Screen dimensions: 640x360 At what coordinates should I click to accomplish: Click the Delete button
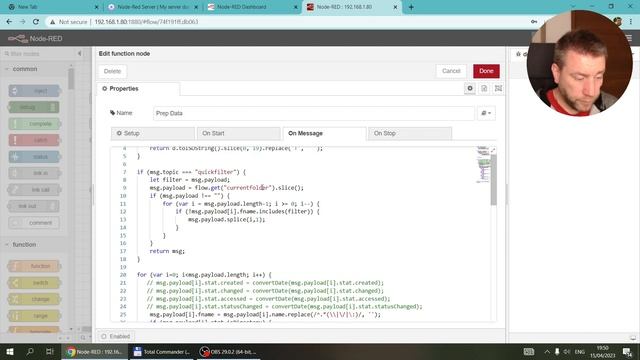click(x=112, y=71)
